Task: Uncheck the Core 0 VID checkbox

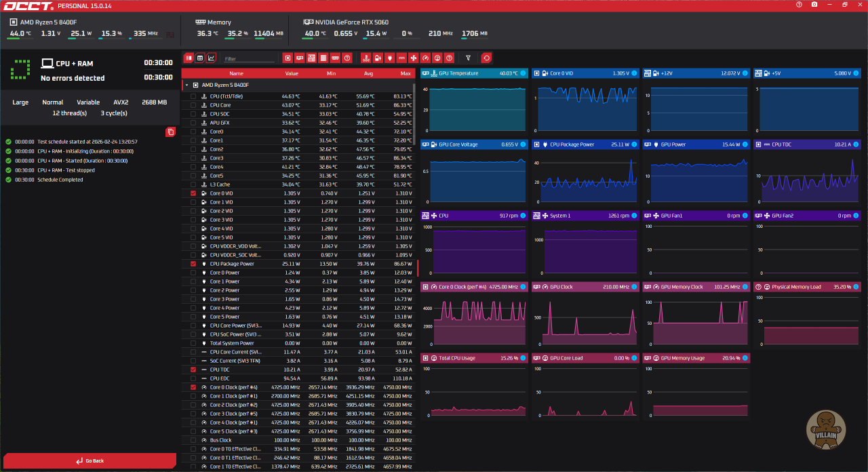Action: [x=193, y=193]
